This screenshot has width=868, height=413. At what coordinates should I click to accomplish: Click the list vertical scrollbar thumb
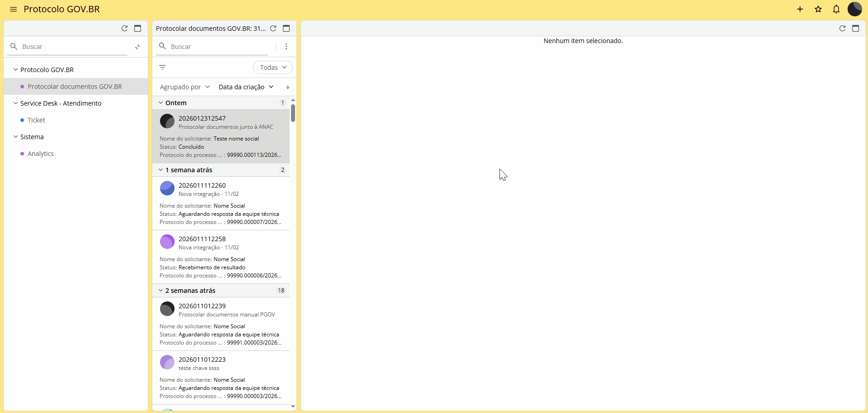[293, 113]
